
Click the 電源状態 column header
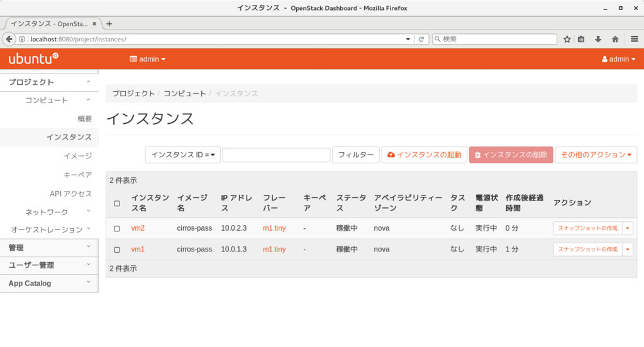point(487,203)
